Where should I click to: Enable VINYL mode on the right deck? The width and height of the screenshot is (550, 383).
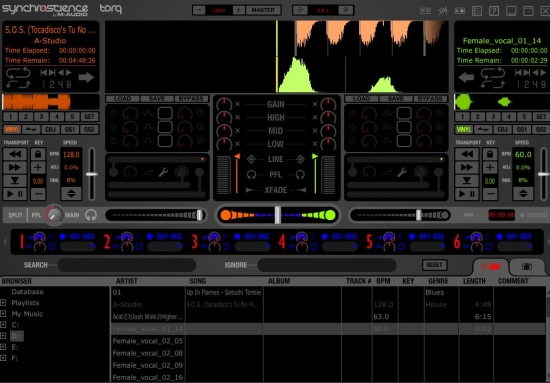pyautogui.click(x=464, y=129)
